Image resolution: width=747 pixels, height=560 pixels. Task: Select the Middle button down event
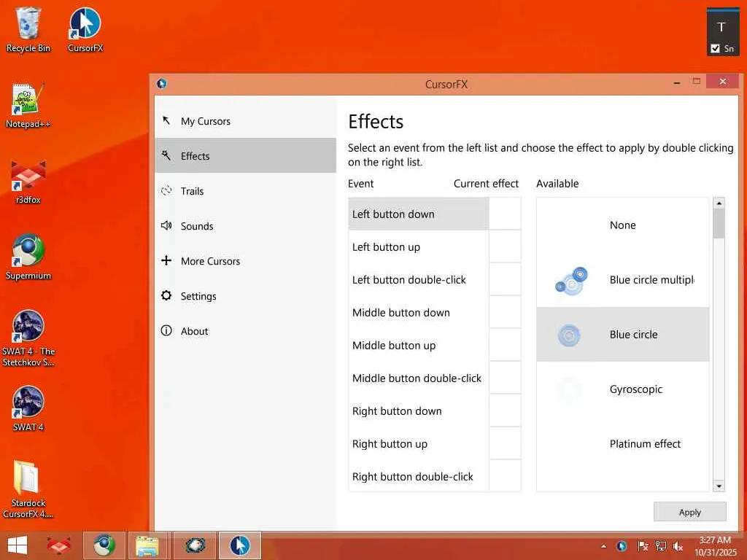[x=418, y=313]
